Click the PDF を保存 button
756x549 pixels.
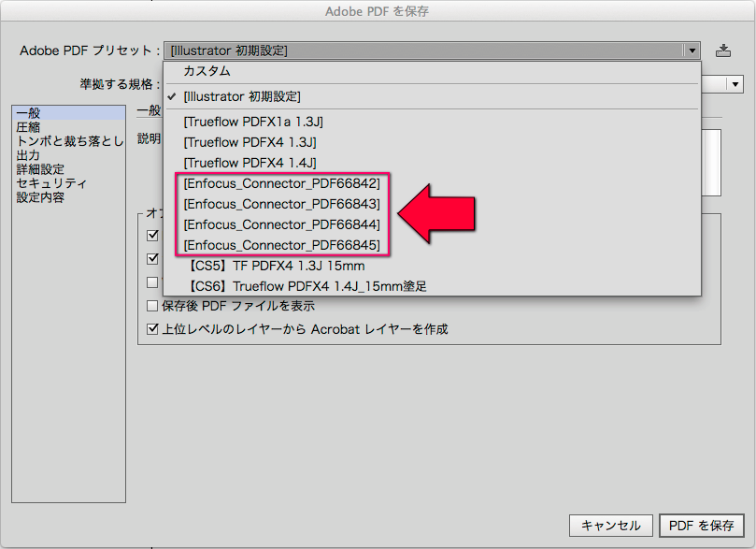[702, 526]
